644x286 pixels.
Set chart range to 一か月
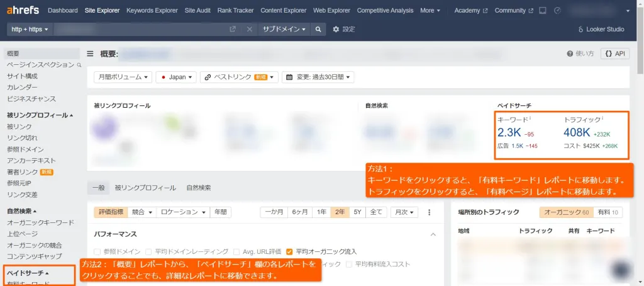click(x=274, y=212)
